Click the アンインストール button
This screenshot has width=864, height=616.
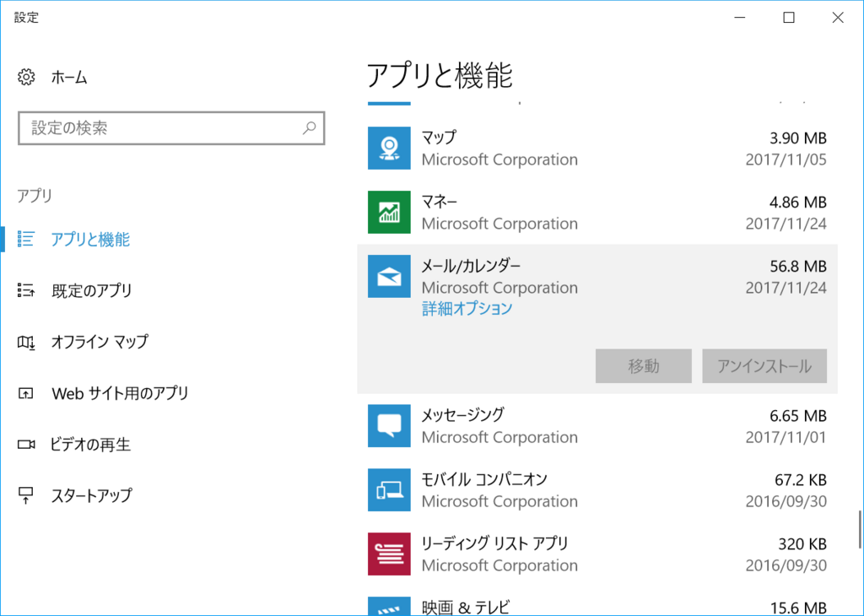764,366
